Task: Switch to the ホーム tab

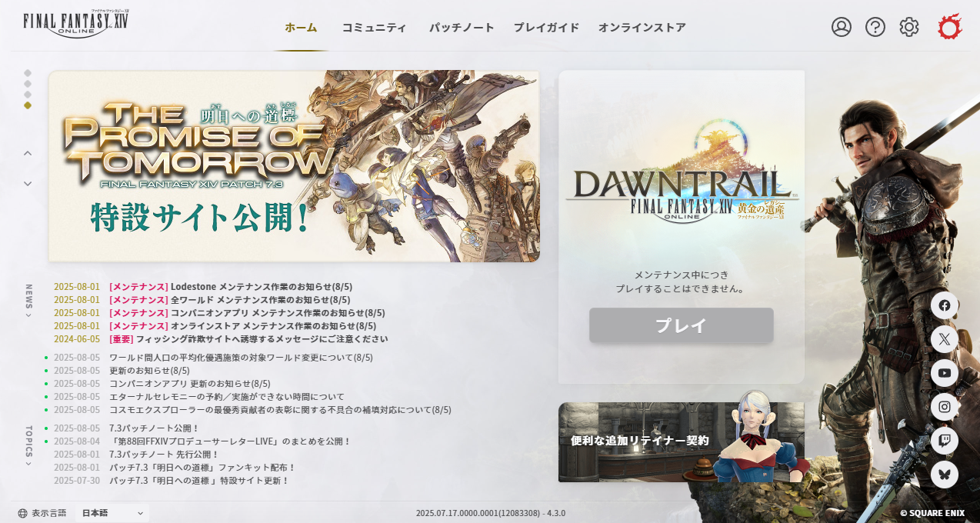Action: 301,28
